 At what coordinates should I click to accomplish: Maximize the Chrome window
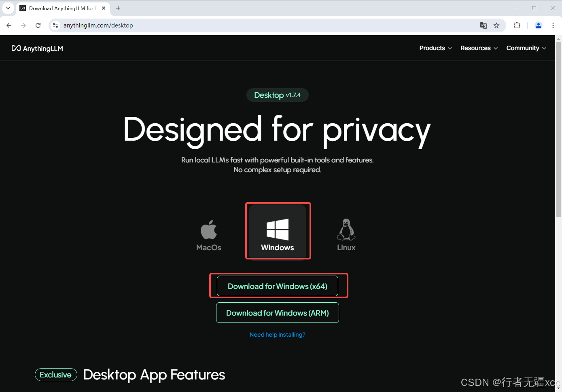(534, 8)
